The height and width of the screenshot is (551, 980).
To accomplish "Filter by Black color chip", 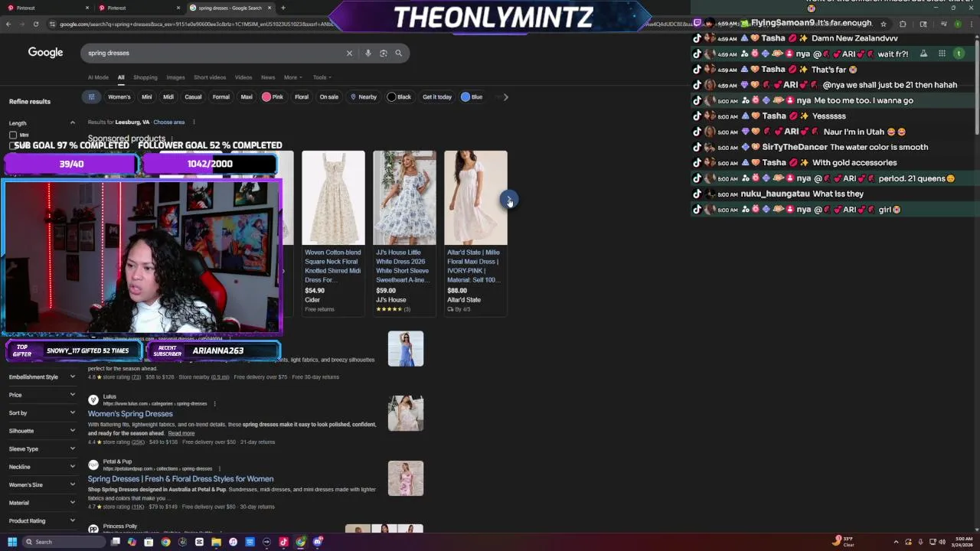I will click(x=400, y=97).
